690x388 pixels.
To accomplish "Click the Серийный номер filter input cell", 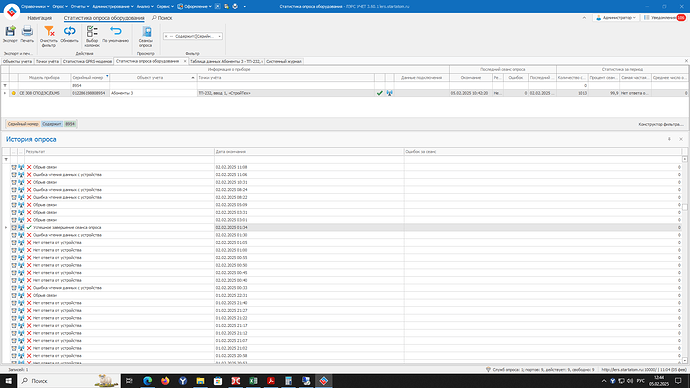I will [90, 85].
